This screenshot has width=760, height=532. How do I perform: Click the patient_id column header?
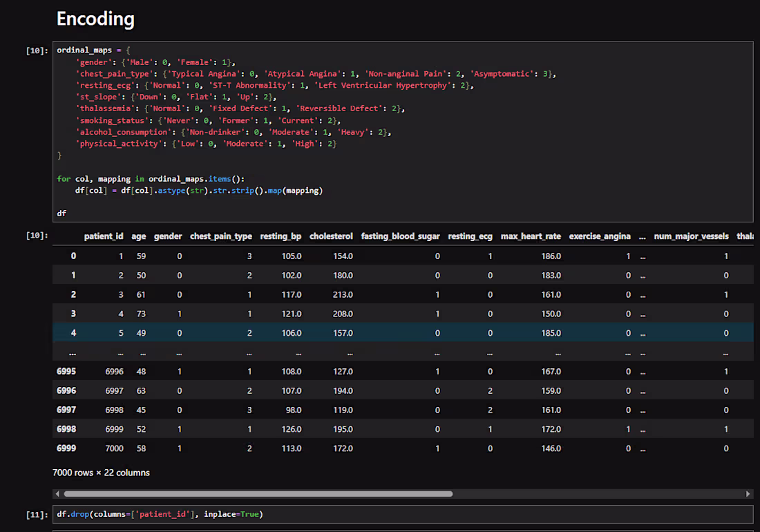[104, 236]
